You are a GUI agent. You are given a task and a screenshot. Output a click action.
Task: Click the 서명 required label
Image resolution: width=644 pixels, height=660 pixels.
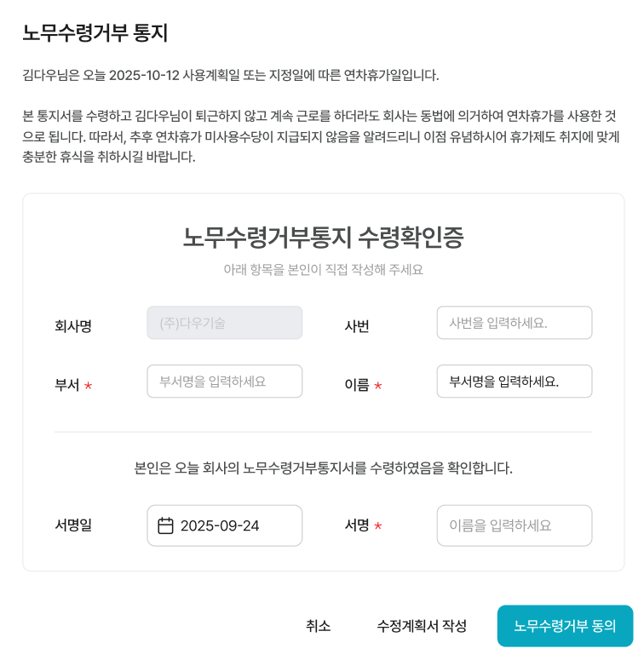click(x=358, y=525)
